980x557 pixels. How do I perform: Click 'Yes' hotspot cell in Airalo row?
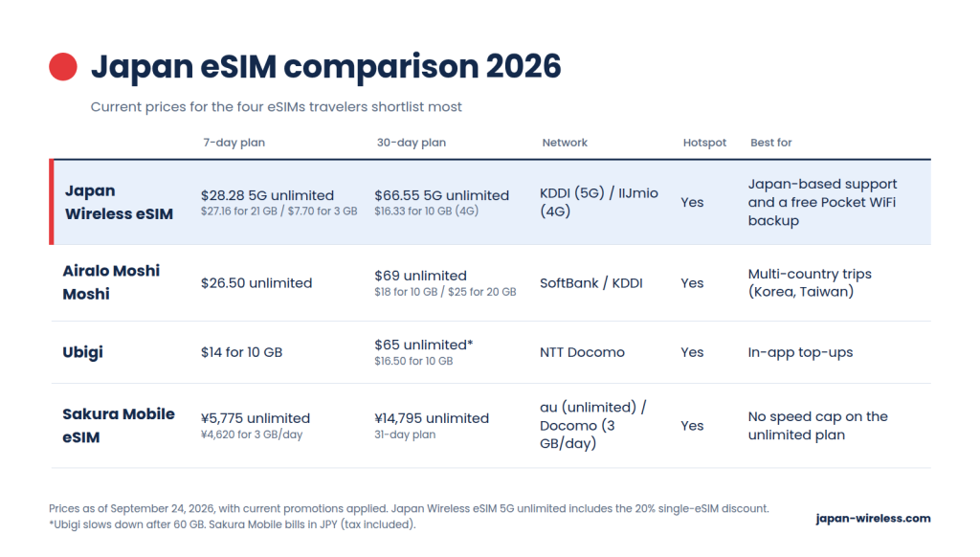point(692,282)
